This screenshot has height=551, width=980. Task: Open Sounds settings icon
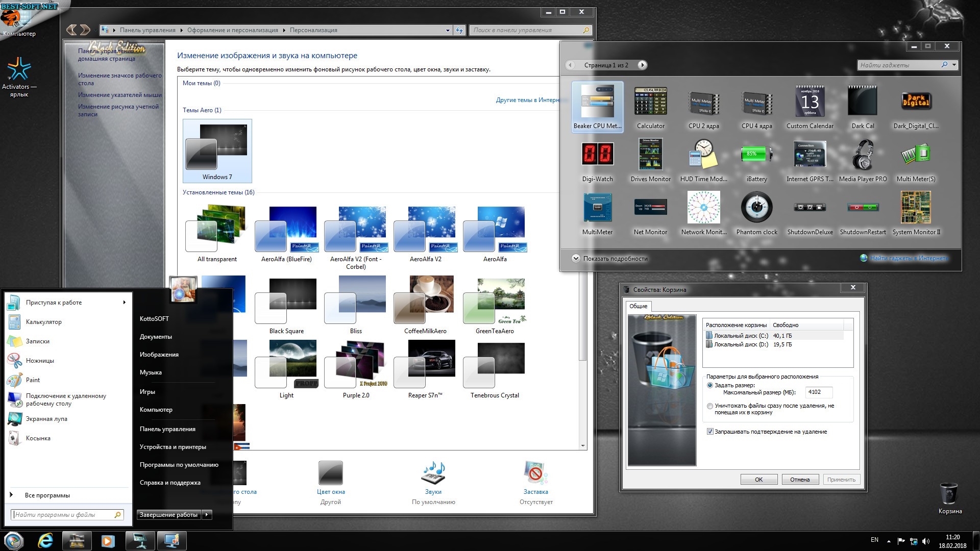[x=433, y=473]
